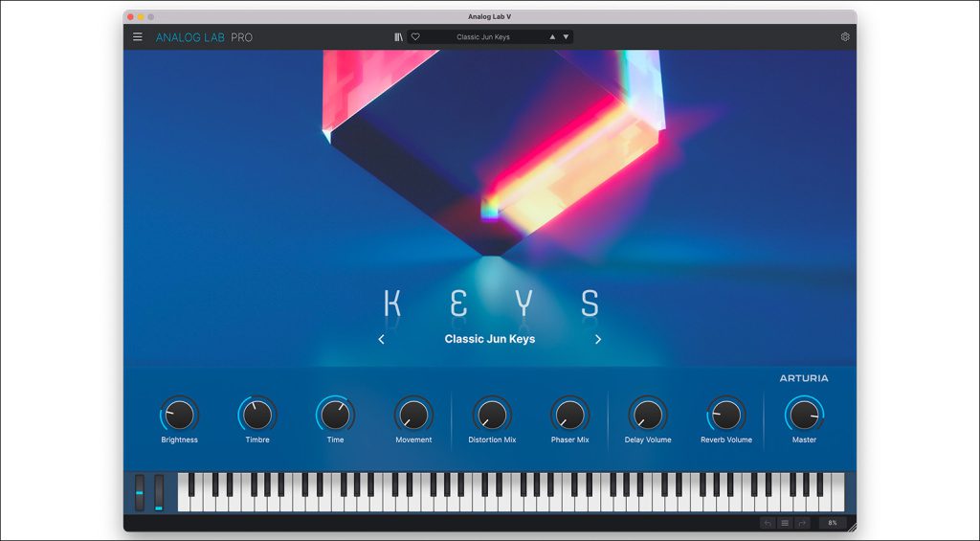The height and width of the screenshot is (541, 980).
Task: Click the redo arrow in bottom bar
Action: click(803, 523)
